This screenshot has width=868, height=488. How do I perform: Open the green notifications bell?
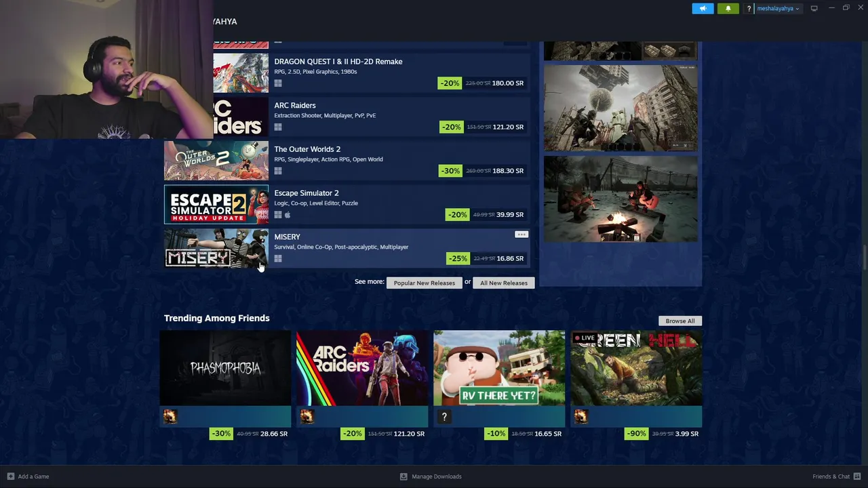728,8
